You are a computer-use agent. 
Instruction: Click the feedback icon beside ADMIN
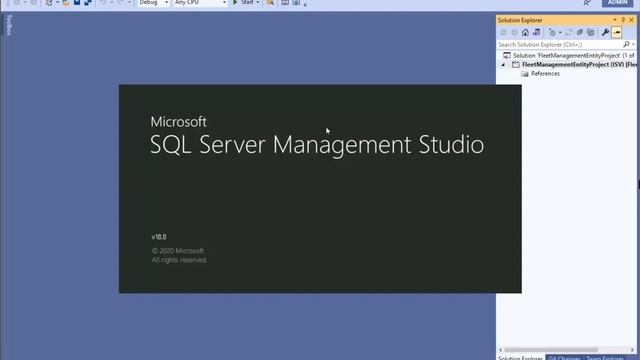tap(587, 3)
